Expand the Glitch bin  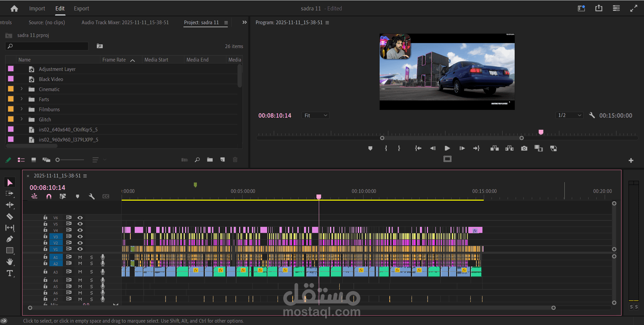(x=22, y=119)
